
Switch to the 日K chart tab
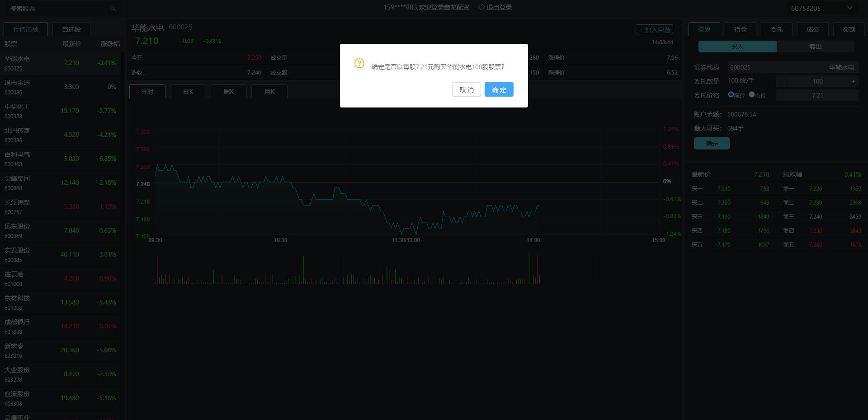188,92
